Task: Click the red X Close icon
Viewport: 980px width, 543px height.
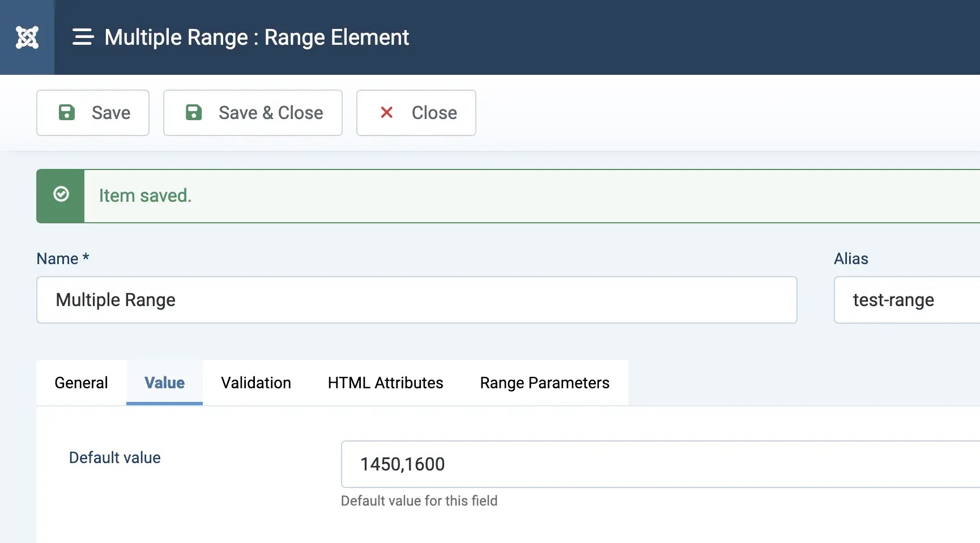Action: (x=387, y=112)
